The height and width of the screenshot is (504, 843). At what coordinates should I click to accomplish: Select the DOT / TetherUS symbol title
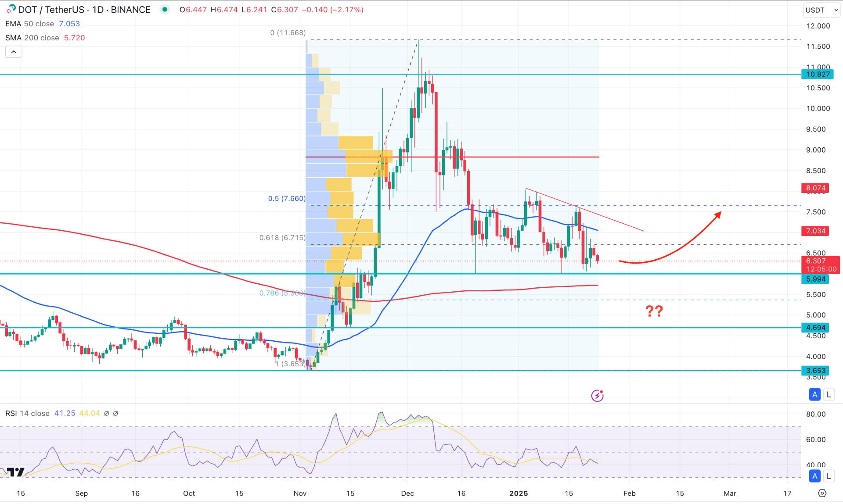point(84,10)
